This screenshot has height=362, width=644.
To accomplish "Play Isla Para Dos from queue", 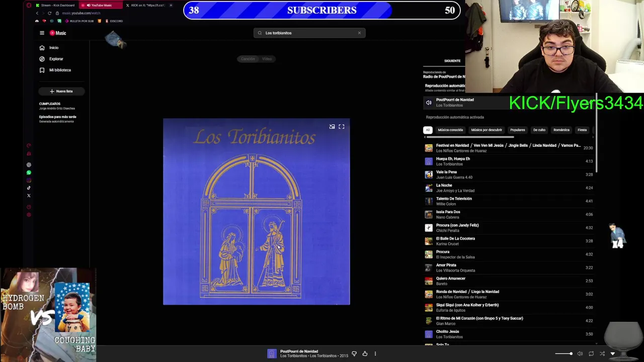I will [x=508, y=215].
